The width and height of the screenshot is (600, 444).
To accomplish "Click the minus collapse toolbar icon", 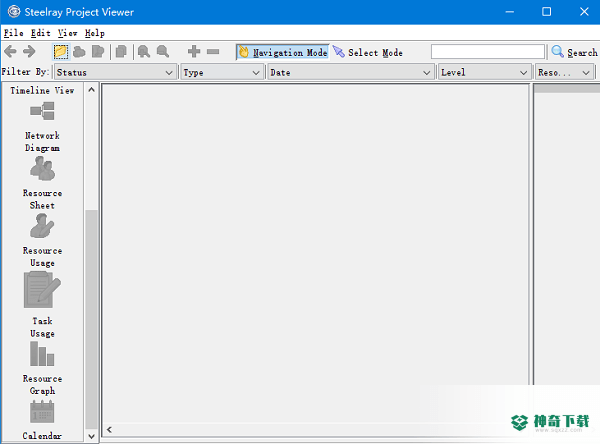I will pyautogui.click(x=213, y=51).
